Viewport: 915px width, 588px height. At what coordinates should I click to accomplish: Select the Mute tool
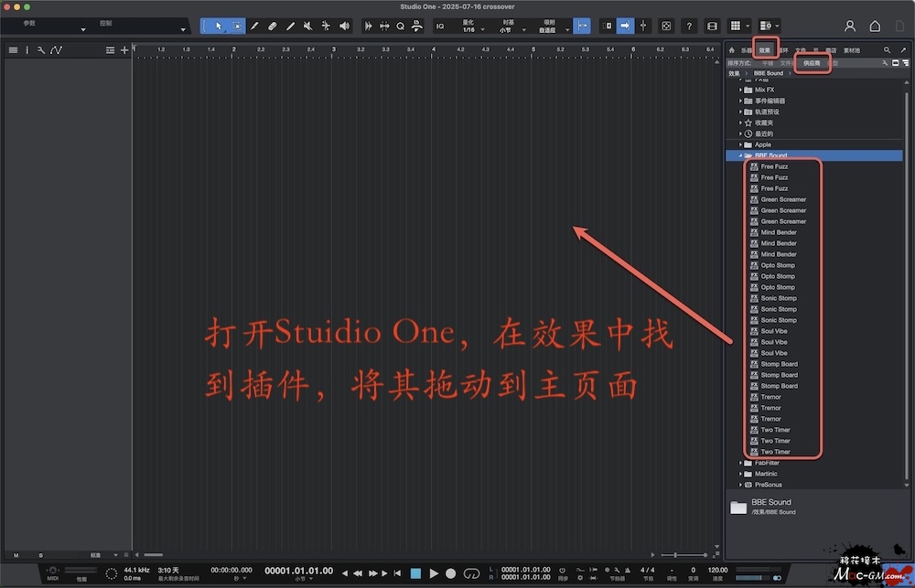(x=307, y=26)
